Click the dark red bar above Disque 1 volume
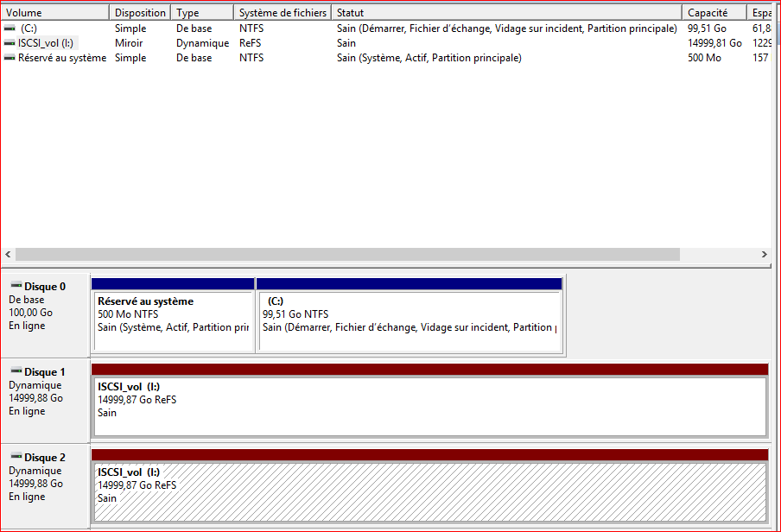The image size is (781, 532). point(429,370)
